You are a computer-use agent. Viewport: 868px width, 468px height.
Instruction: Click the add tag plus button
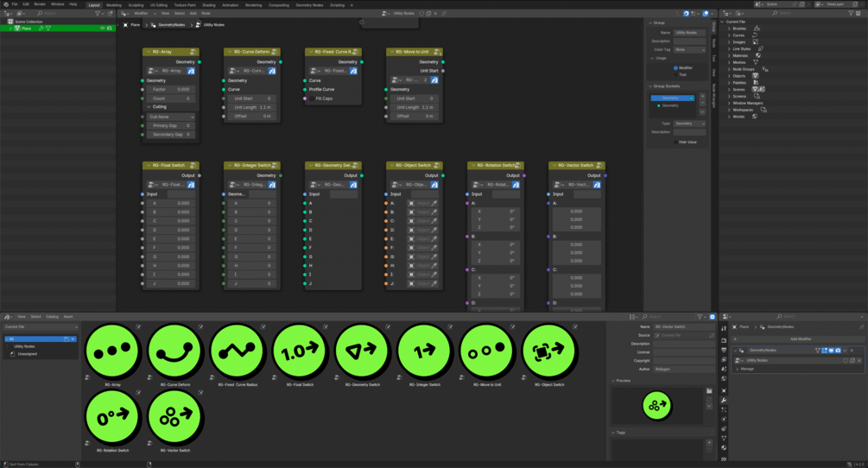click(x=709, y=443)
